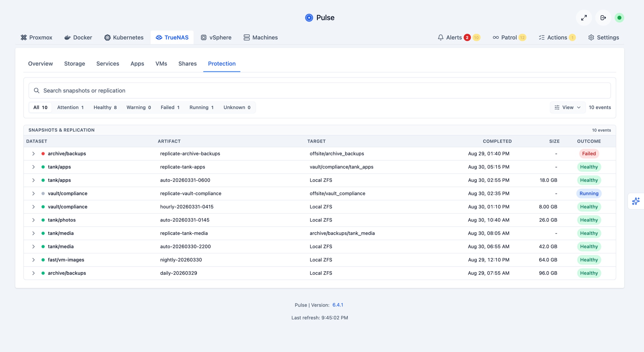Click the Machines server icon
The height and width of the screenshot is (352, 644).
point(247,38)
